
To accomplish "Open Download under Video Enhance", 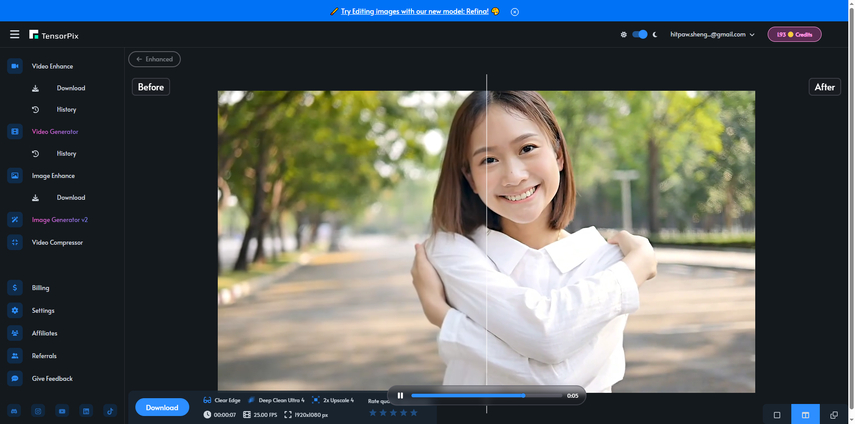I will [71, 88].
